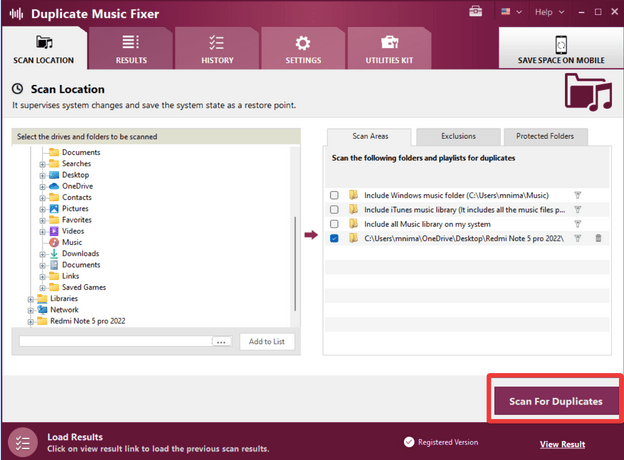Switch to the Exclusions tab

pos(458,136)
